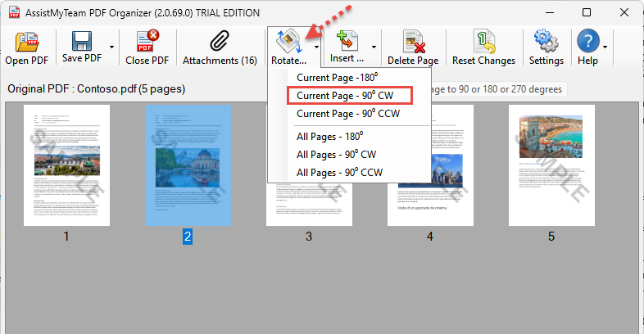
Task: Open the Settings gear icon
Action: click(x=546, y=42)
